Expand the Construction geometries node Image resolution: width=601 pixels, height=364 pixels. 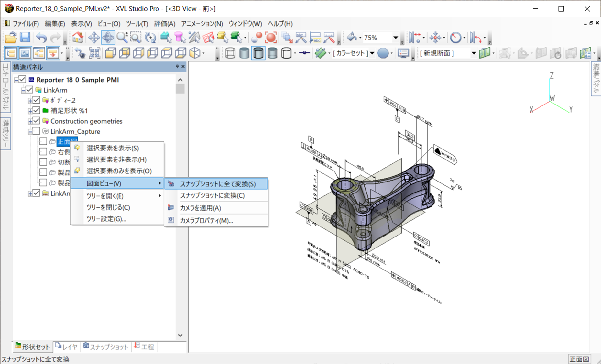(30, 121)
